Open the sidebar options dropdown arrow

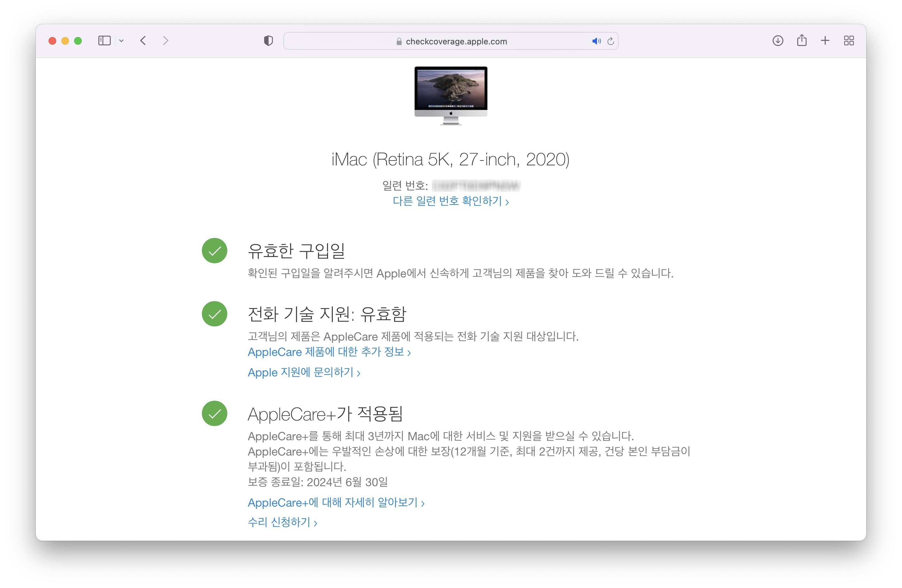click(121, 41)
